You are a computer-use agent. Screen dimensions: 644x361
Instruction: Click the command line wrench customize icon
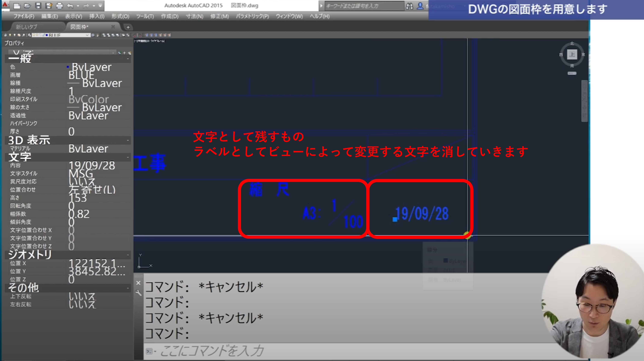[x=138, y=293]
